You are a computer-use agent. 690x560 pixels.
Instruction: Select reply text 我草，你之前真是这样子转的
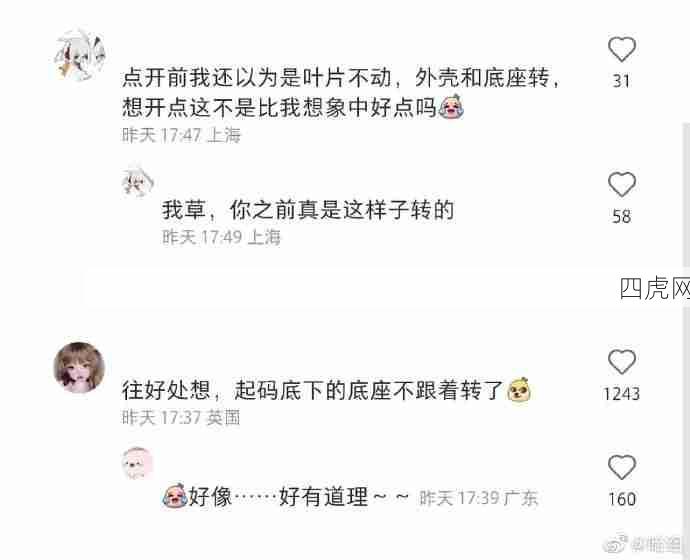tap(308, 210)
